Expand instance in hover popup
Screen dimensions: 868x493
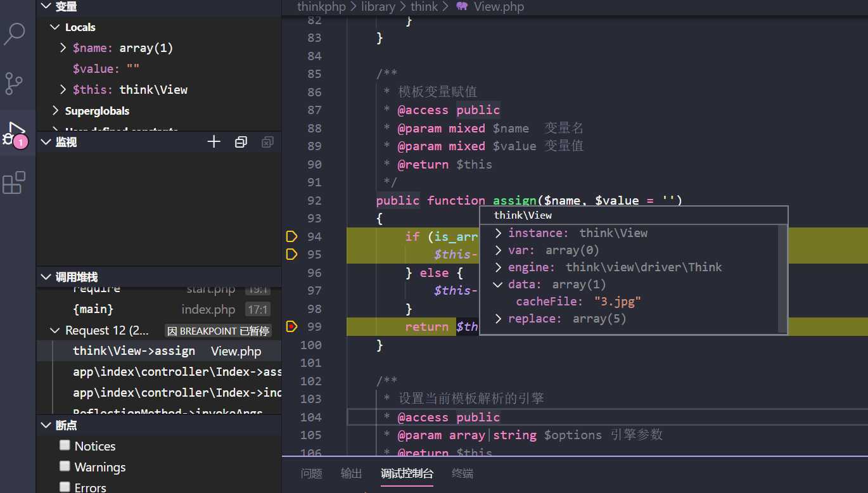point(499,233)
